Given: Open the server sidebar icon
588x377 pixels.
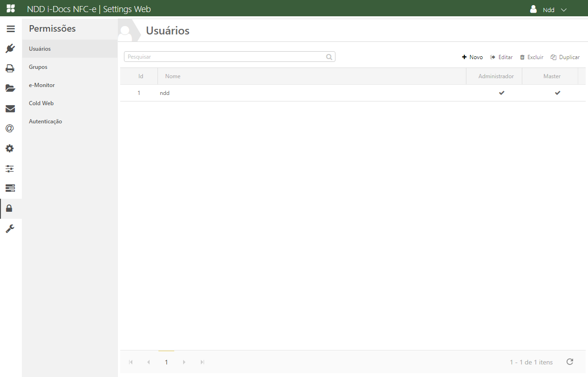Looking at the screenshot, I should (10, 188).
